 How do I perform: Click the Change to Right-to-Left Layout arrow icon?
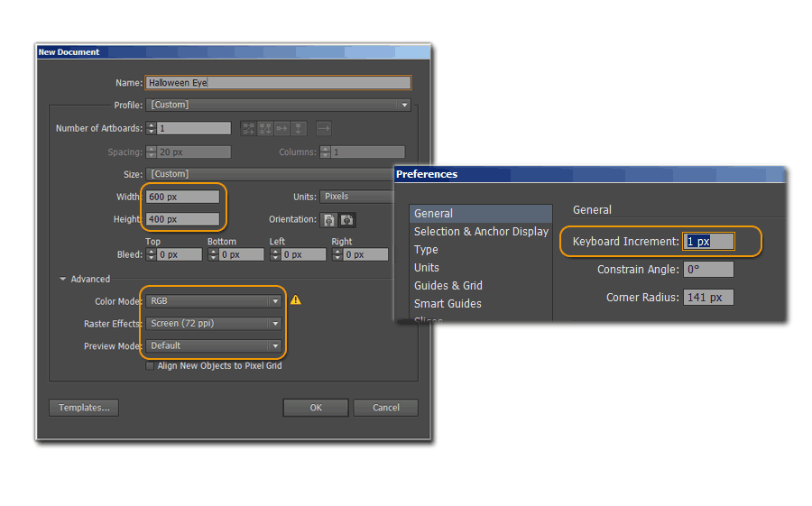pos(324,128)
